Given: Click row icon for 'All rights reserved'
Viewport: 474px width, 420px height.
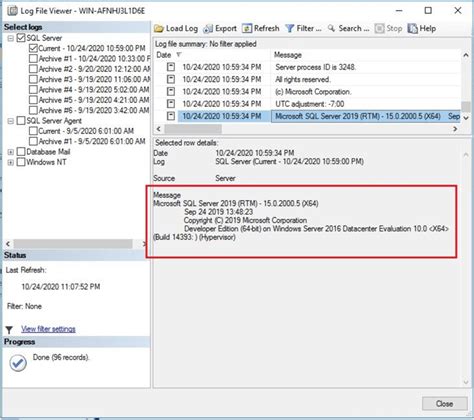Looking at the screenshot, I should coord(171,79).
